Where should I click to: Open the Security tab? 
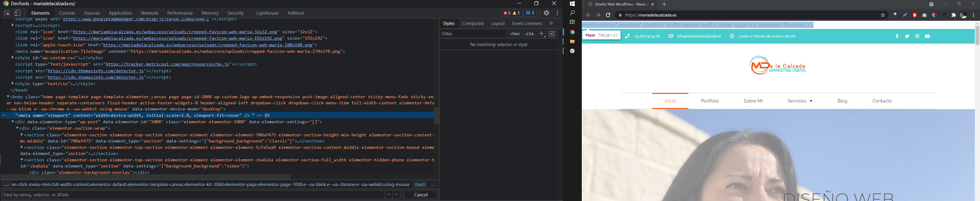point(235,13)
